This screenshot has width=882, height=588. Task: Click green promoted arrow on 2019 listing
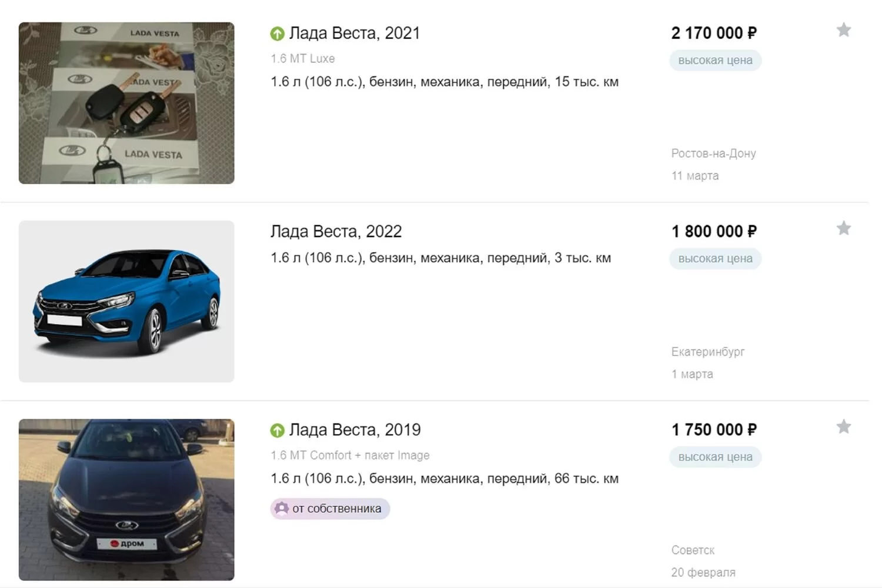[x=278, y=430]
